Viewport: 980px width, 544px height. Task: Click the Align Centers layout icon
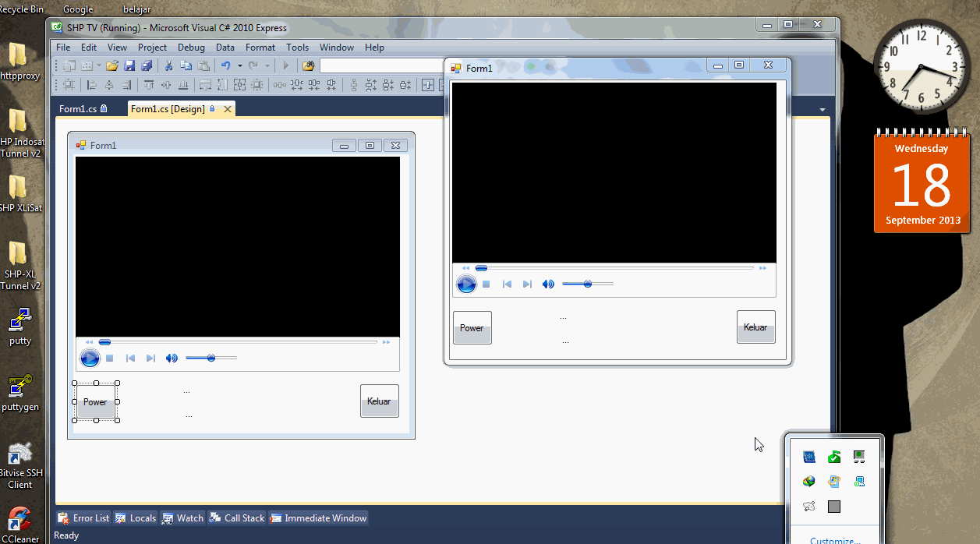[109, 85]
